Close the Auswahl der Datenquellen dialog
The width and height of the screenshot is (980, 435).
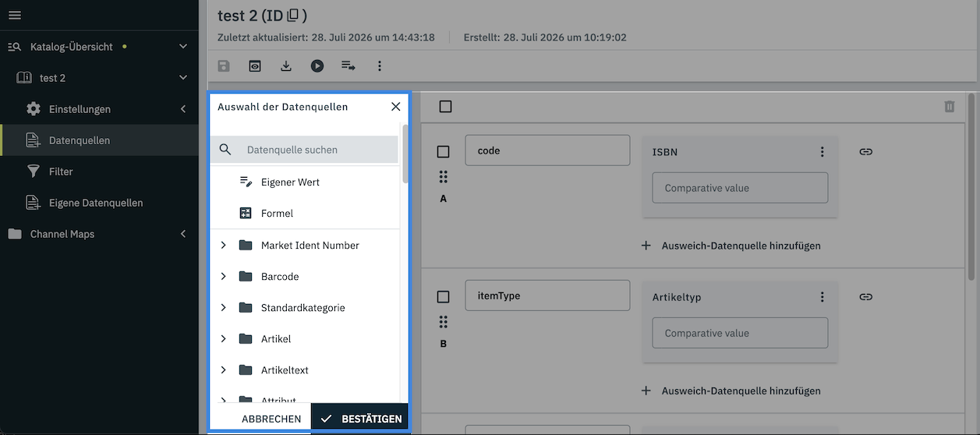point(395,107)
